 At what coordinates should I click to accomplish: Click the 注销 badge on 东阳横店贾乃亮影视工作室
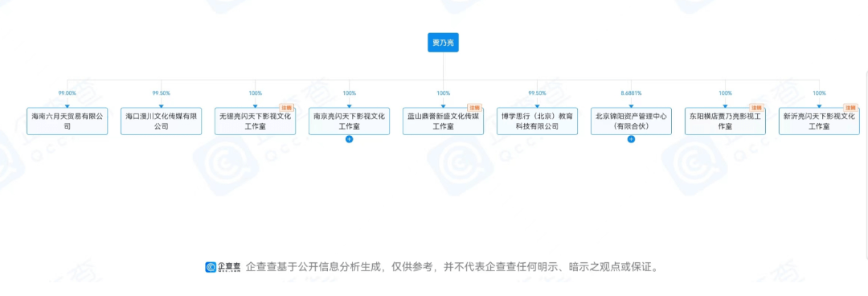tap(757, 108)
